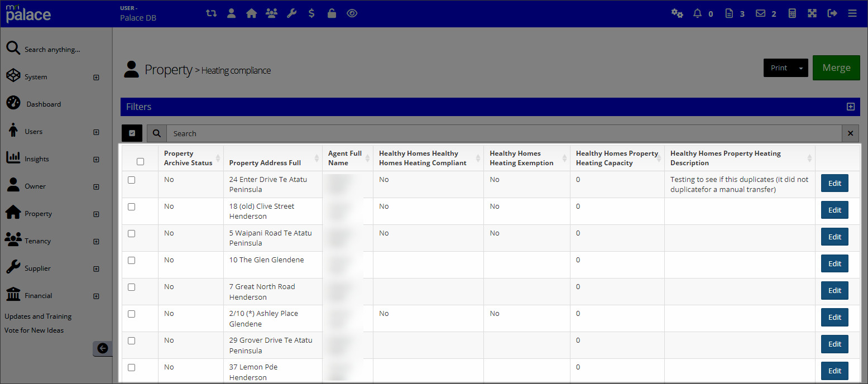
Task: Edit the 24 Enter Drive row
Action: tap(835, 183)
